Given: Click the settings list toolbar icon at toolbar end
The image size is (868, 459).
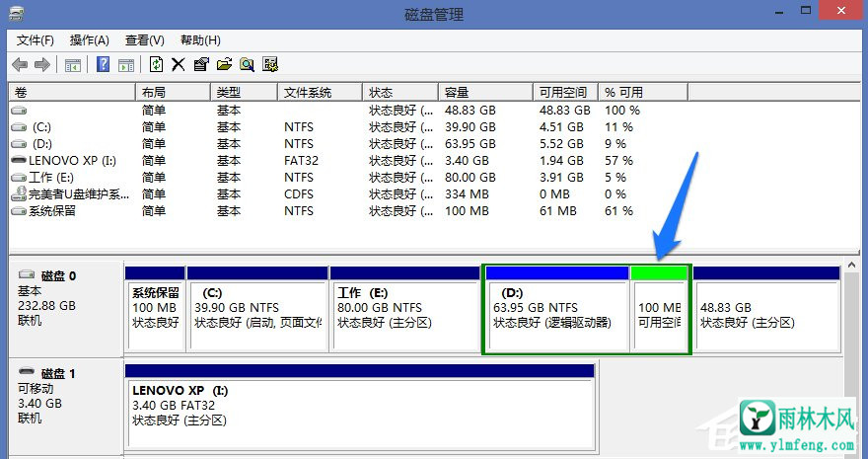Looking at the screenshot, I should click(x=270, y=64).
